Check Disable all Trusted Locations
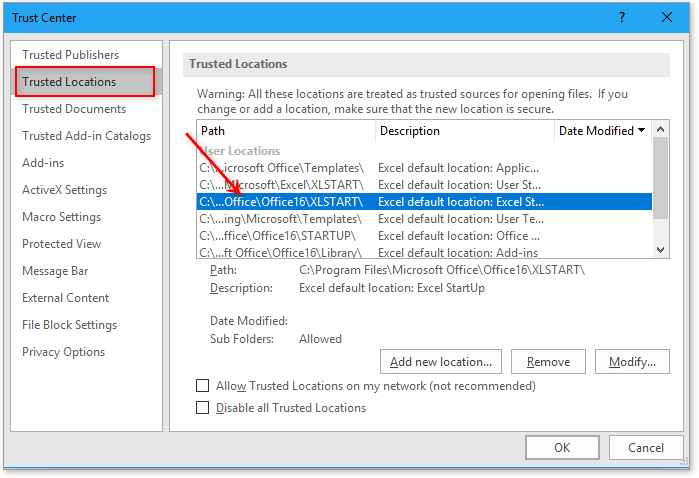 coord(203,408)
